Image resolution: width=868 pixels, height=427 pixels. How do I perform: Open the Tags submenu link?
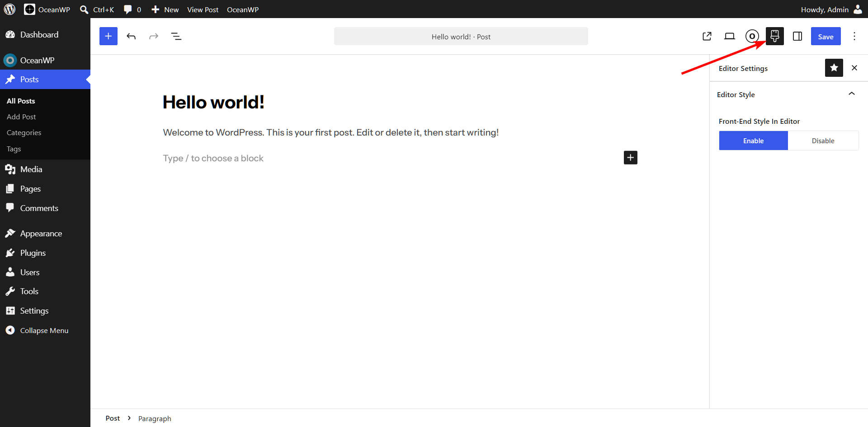pos(14,149)
